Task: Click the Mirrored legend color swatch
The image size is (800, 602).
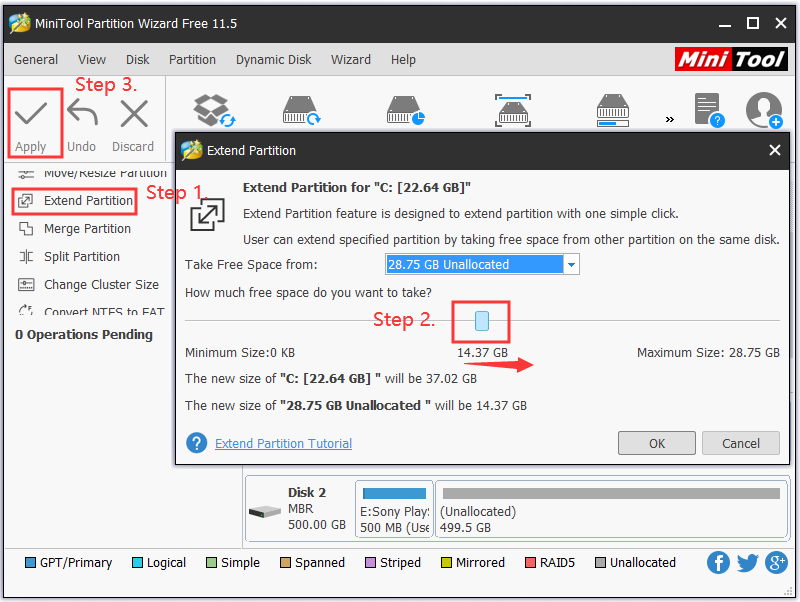Action: (x=446, y=563)
